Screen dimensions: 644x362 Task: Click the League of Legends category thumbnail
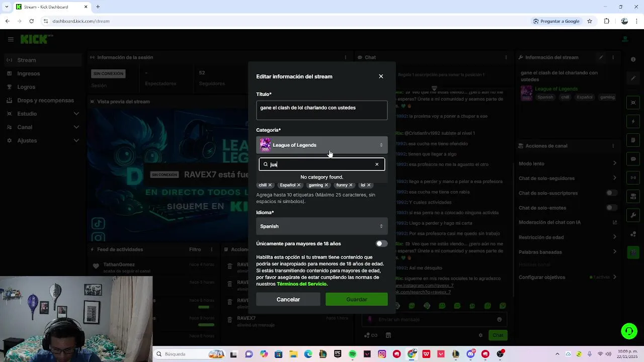(x=265, y=145)
